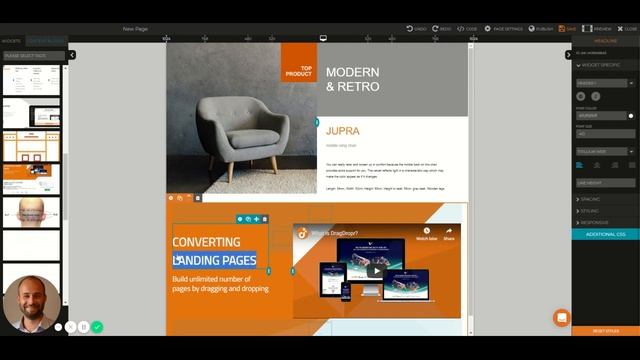Open the font family dropdown

click(x=605, y=151)
